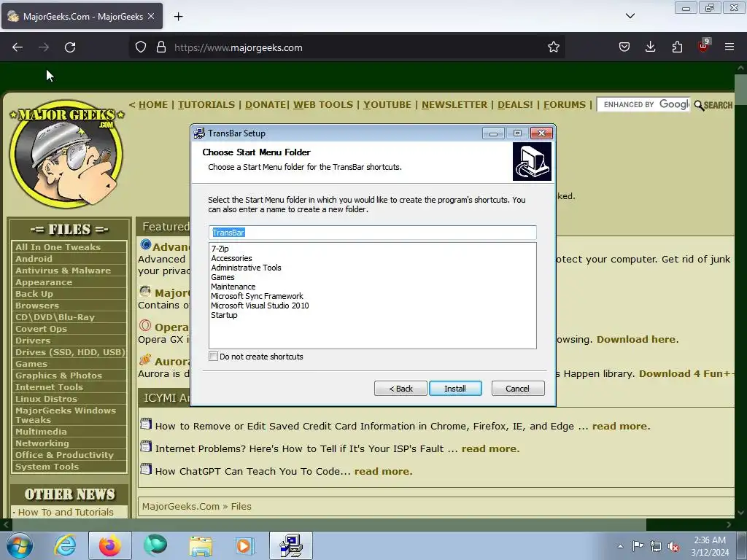Viewport: 747px width, 560px height.
Task: Open the Pocket save icon
Action: click(x=624, y=47)
